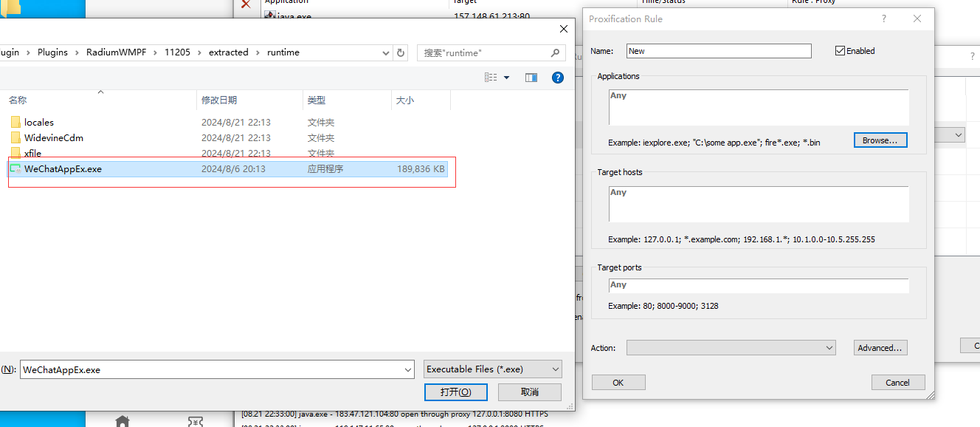Screen dimensions: 980x427
Task: Click the WidevineCdm folder icon
Action: [x=15, y=137]
